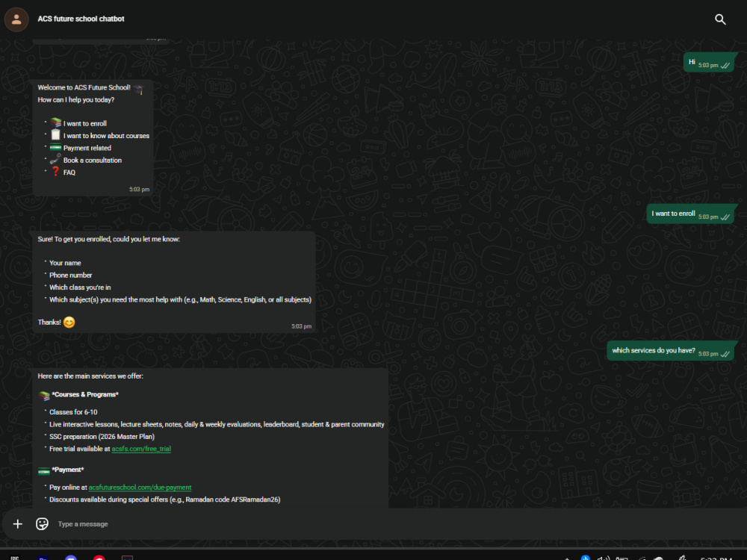Screen dimensions: 747x560
Task: Click the "Payment related" list line
Action: [87, 148]
